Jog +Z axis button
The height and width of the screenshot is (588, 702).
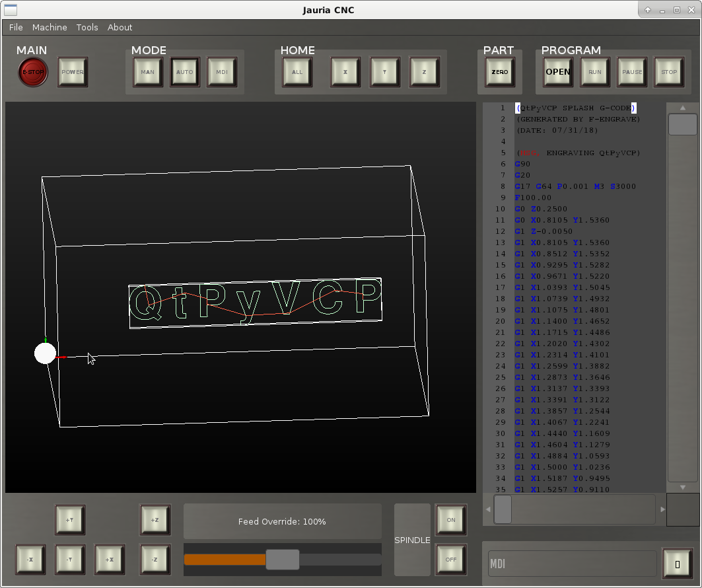tap(155, 520)
